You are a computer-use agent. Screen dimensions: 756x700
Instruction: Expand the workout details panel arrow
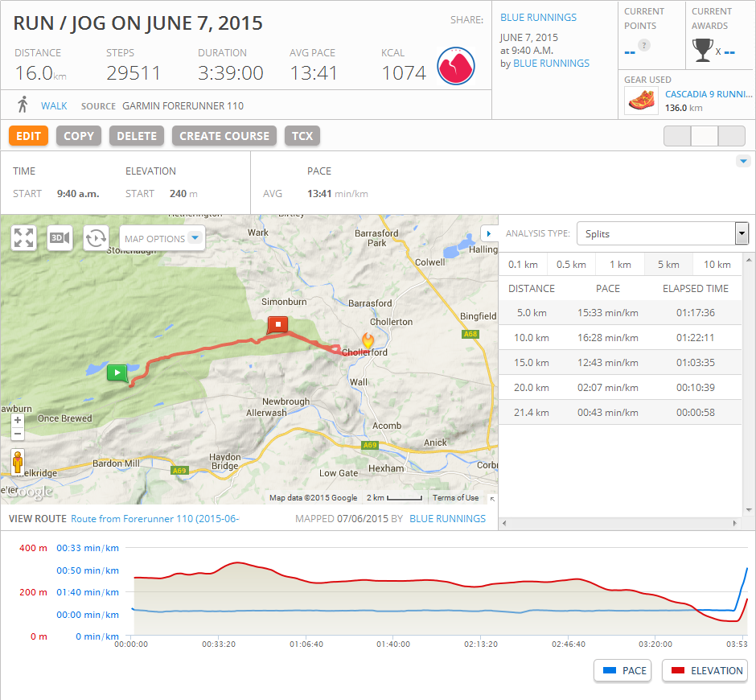point(743,161)
